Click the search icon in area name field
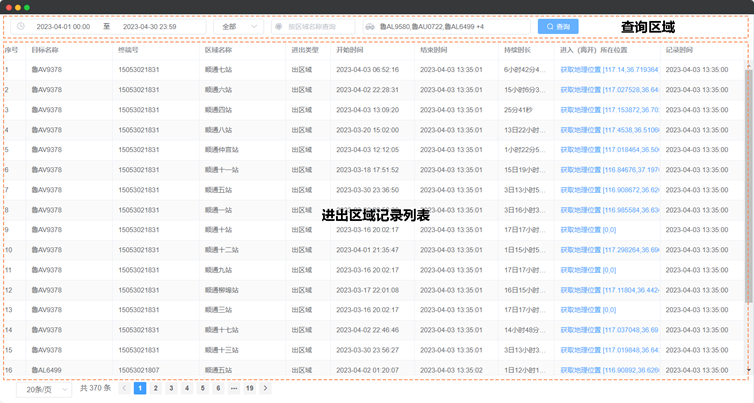The image size is (754, 403). coord(279,27)
